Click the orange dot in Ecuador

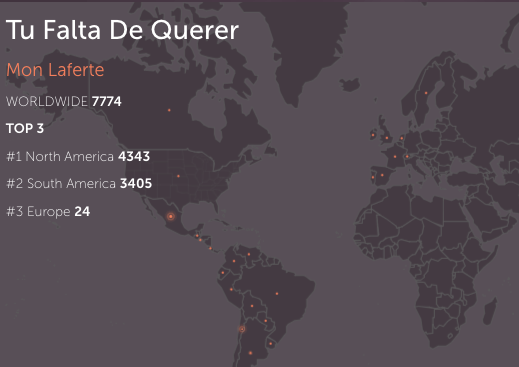(223, 273)
